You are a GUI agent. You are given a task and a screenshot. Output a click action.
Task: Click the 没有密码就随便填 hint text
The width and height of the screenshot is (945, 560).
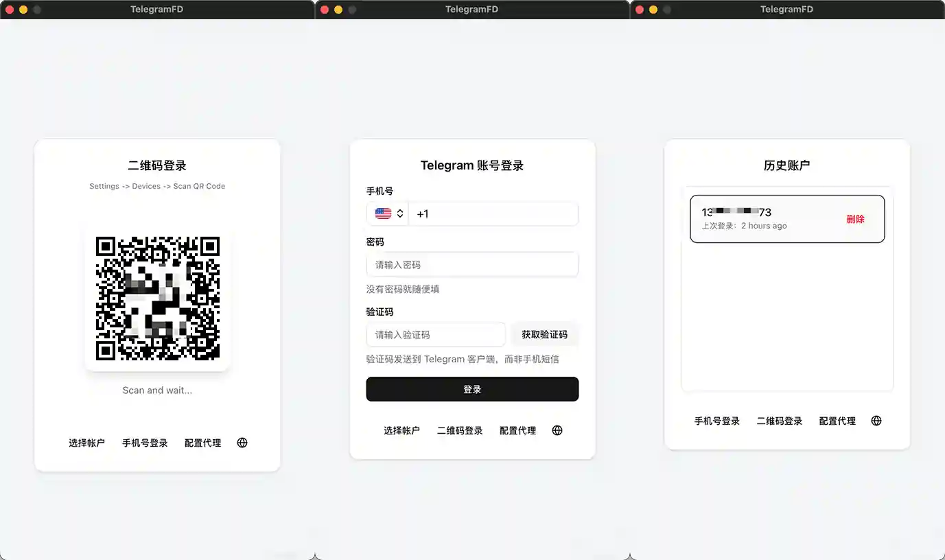pos(403,289)
